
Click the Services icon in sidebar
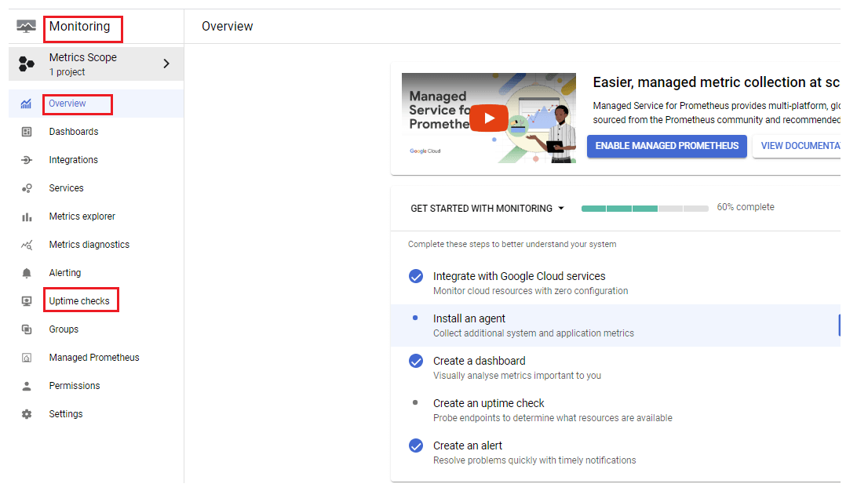click(x=27, y=188)
